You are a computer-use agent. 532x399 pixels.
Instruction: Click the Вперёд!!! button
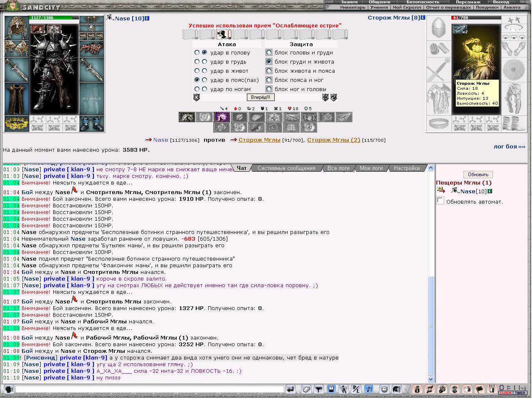261,97
